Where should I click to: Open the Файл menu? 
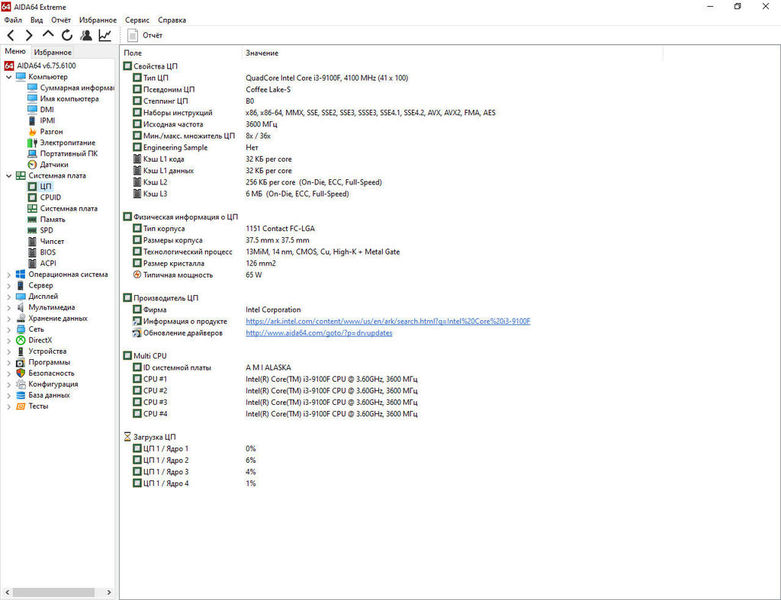pos(13,20)
